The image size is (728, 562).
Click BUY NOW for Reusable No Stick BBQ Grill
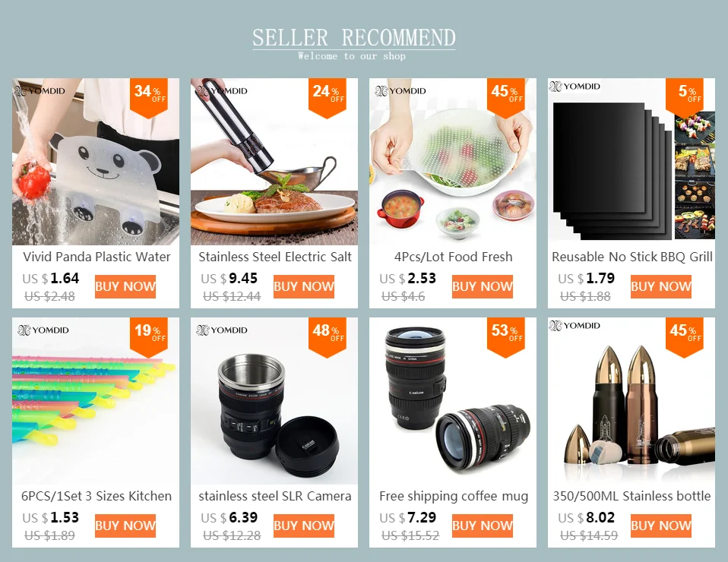(660, 286)
